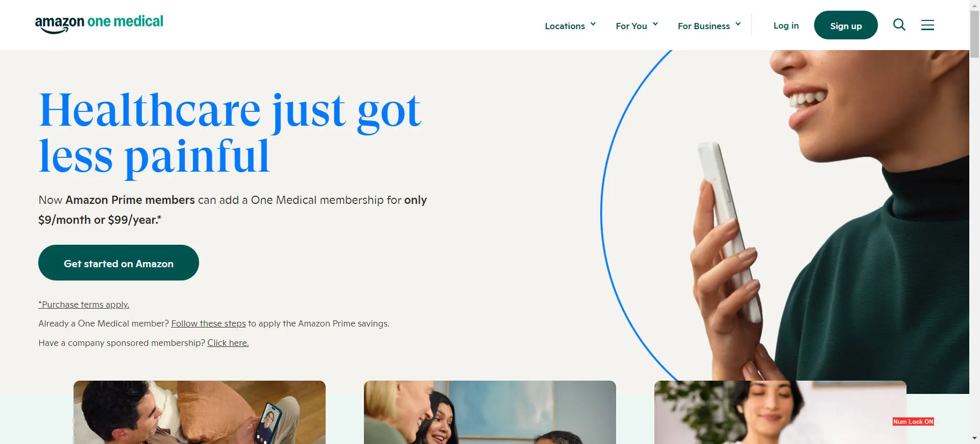Open the For You menu item

[631, 26]
